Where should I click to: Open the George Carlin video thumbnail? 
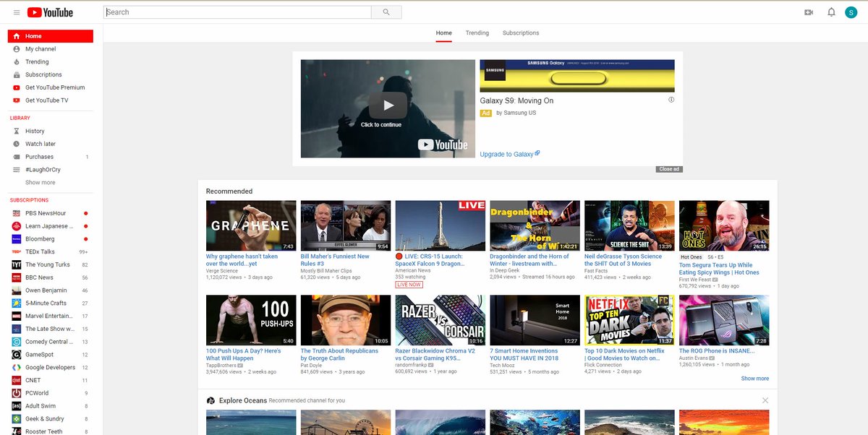(346, 320)
